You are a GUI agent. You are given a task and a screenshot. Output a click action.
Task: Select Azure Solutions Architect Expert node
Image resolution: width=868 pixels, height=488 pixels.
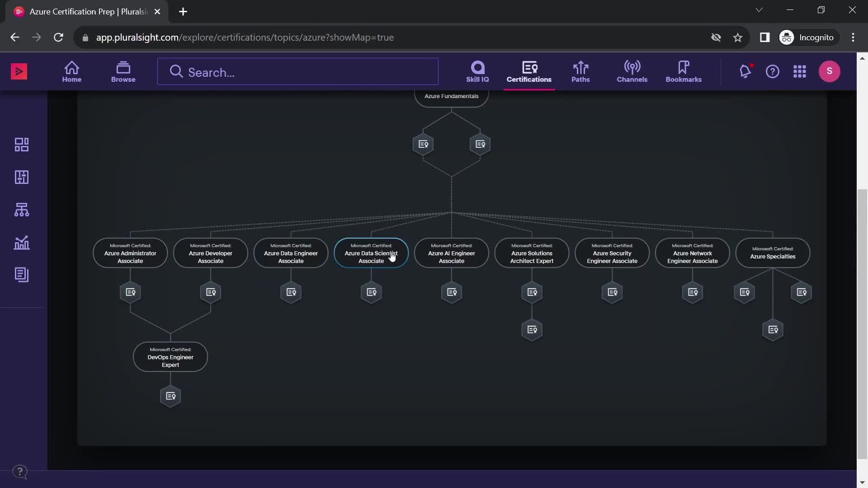tap(532, 253)
